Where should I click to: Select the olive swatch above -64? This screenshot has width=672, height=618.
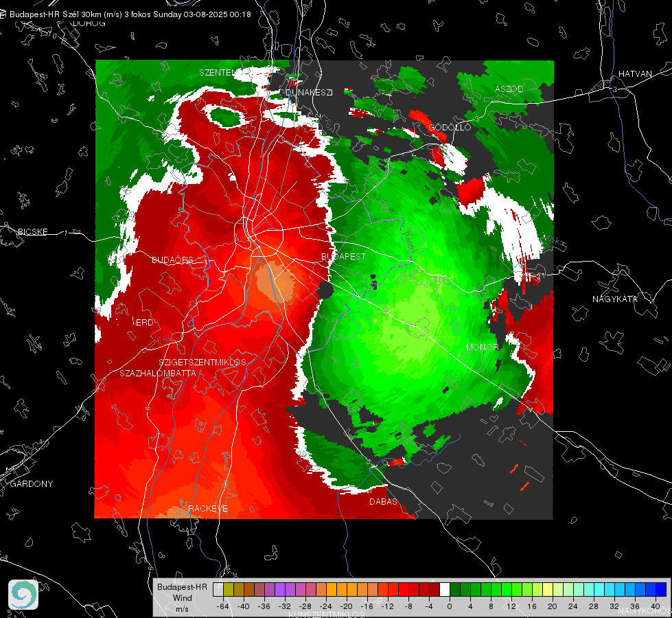tap(229, 590)
